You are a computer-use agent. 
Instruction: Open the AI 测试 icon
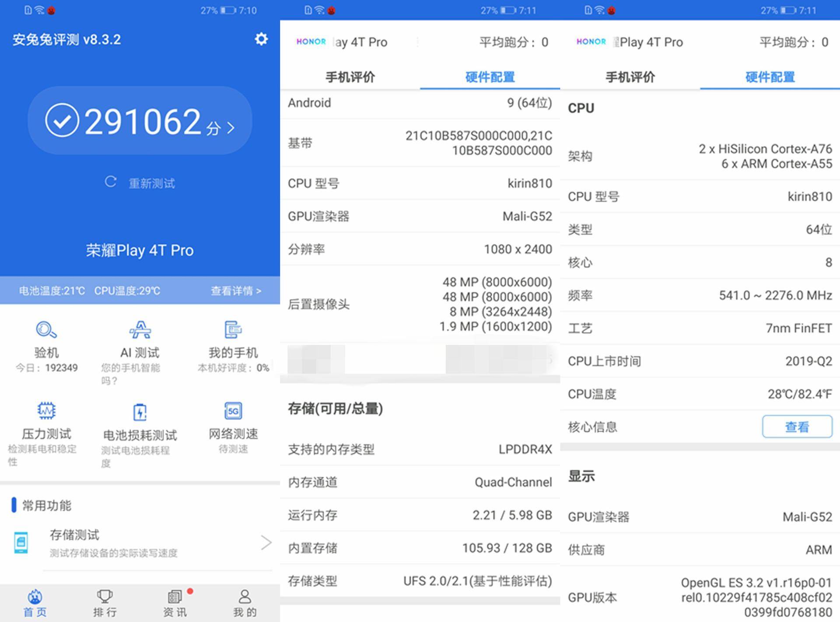tap(140, 330)
